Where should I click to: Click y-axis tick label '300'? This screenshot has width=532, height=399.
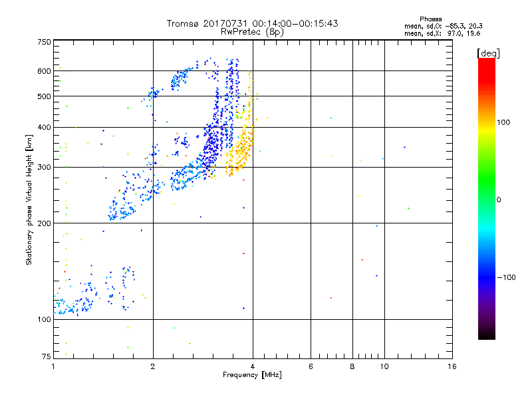(44, 168)
